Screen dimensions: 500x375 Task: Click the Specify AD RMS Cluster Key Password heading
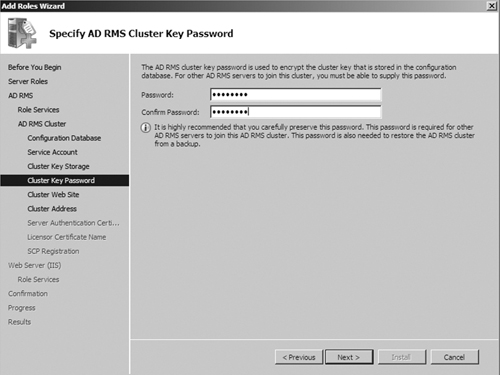(x=141, y=34)
